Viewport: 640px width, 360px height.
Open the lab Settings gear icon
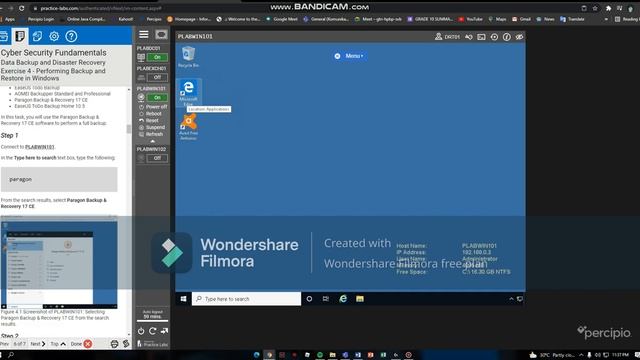[x=54, y=36]
